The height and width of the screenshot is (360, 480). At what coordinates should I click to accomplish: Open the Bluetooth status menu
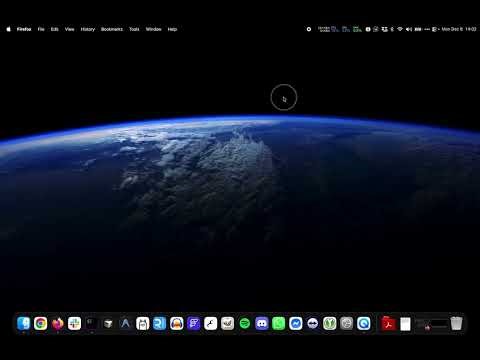point(392,29)
